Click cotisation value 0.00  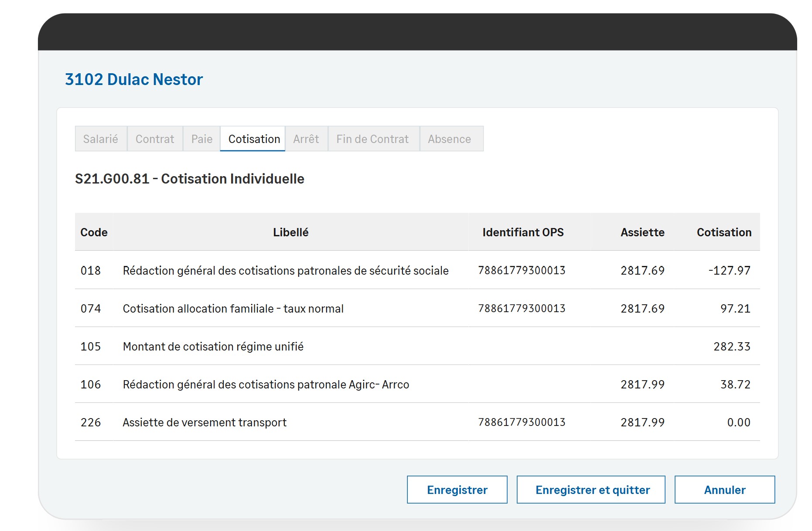739,422
